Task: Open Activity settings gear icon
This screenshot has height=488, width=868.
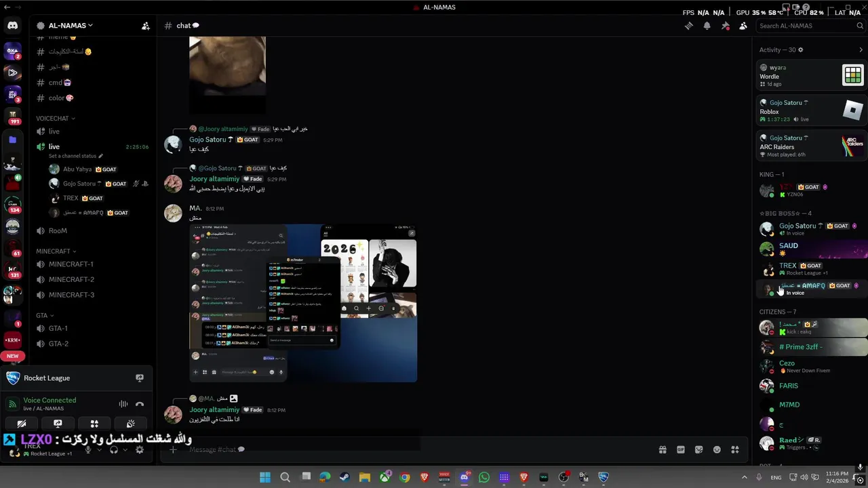Action: point(801,50)
